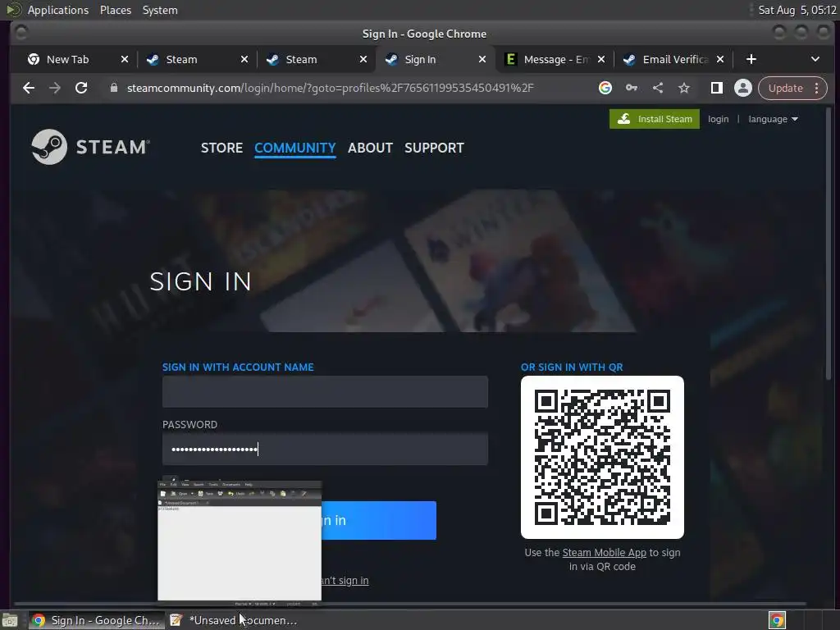Close the Email Verification tab
This screenshot has width=840, height=630.
coord(720,59)
